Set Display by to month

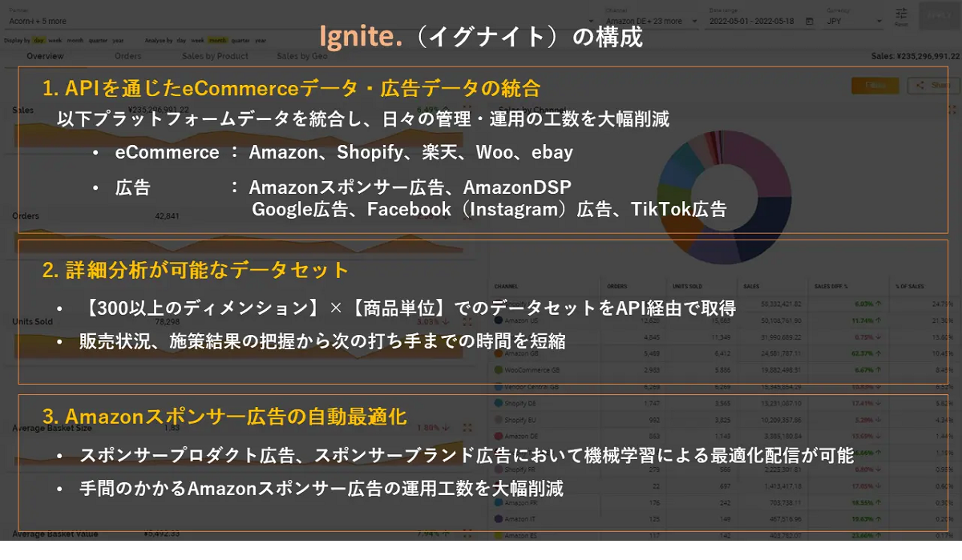point(75,39)
